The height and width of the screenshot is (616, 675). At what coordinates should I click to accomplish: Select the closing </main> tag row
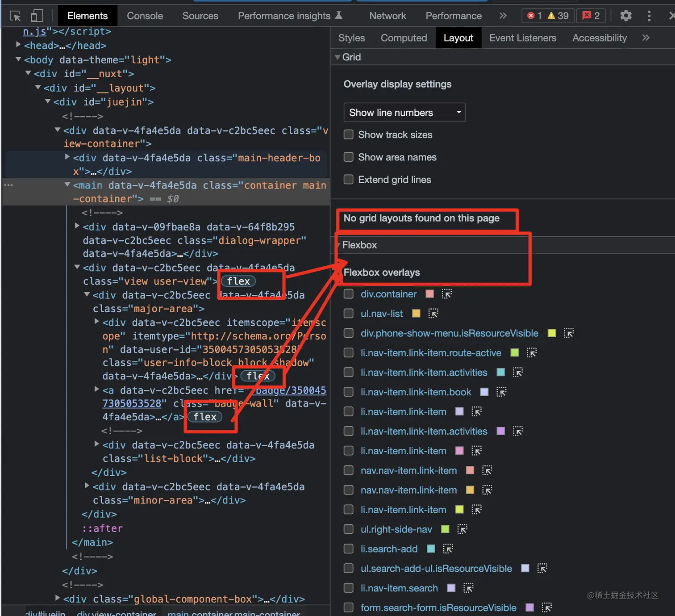coord(92,542)
